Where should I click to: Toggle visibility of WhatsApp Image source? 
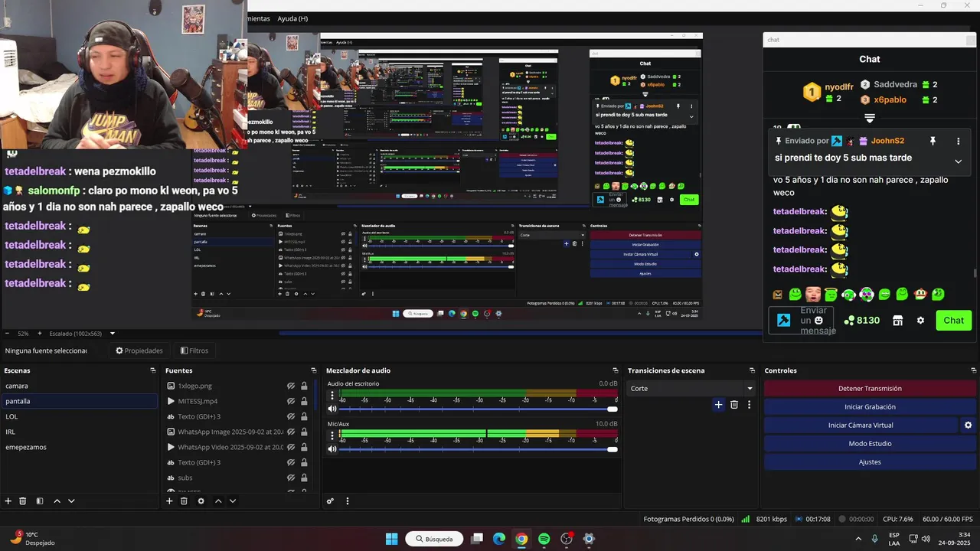291,432
